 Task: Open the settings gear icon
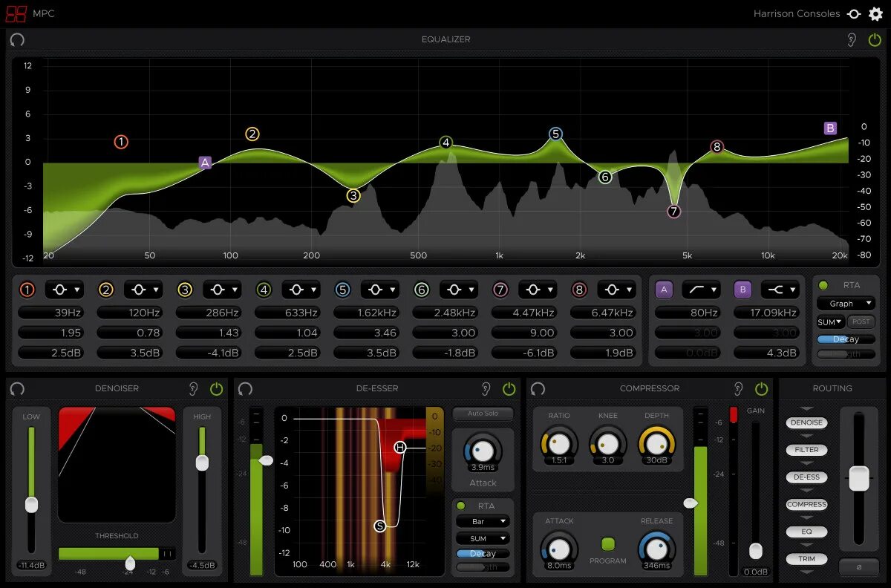click(x=875, y=14)
